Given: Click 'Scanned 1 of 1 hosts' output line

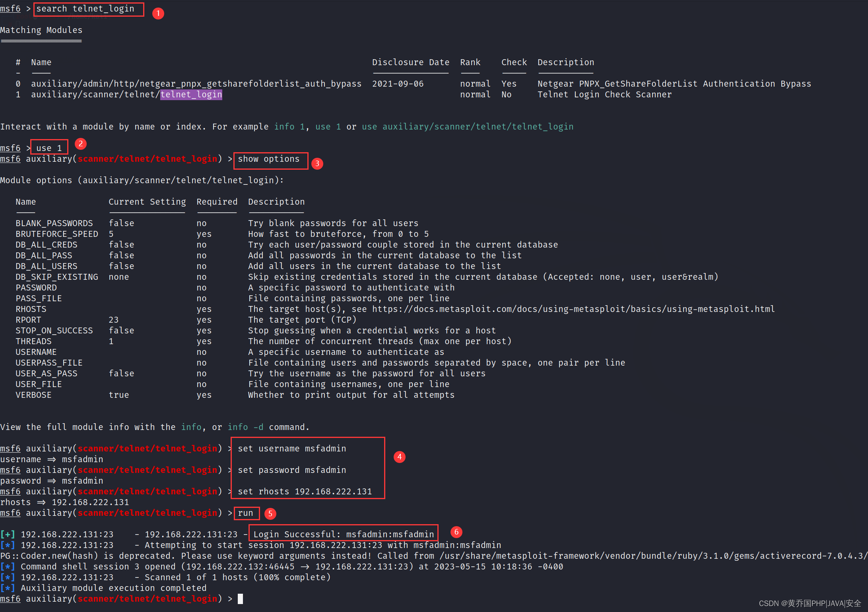Looking at the screenshot, I should point(165,577).
